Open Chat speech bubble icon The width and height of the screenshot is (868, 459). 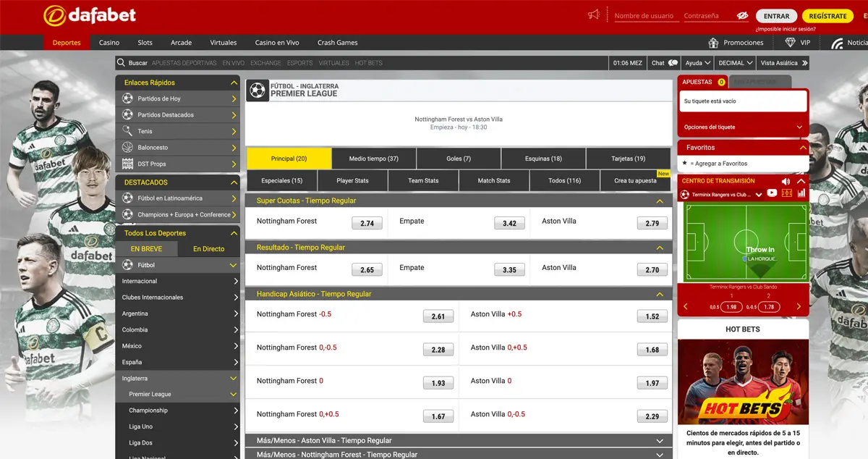pos(673,63)
